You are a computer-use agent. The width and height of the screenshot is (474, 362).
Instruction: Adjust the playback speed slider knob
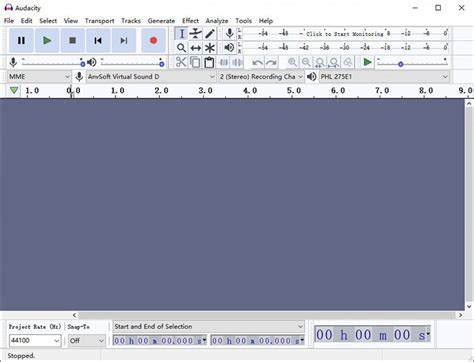click(401, 64)
